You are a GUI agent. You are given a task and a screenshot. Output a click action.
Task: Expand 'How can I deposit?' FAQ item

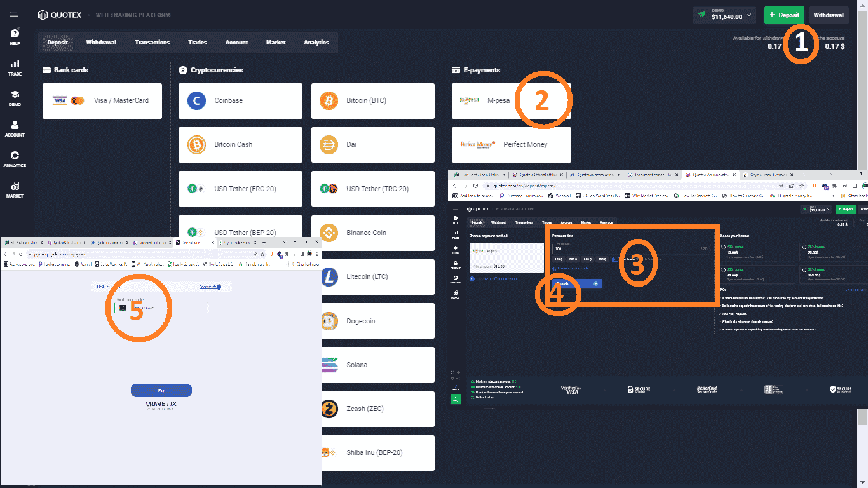[x=733, y=314]
